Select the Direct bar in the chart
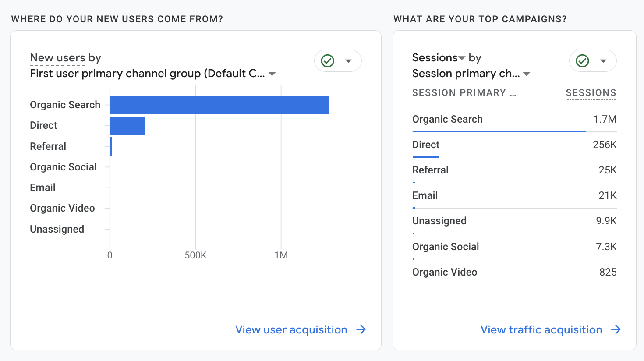Image resolution: width=644 pixels, height=361 pixels. click(x=127, y=125)
